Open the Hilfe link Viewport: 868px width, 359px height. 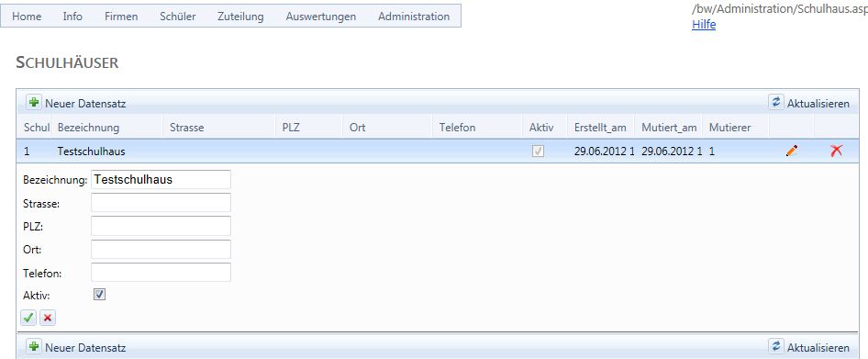[x=704, y=25]
